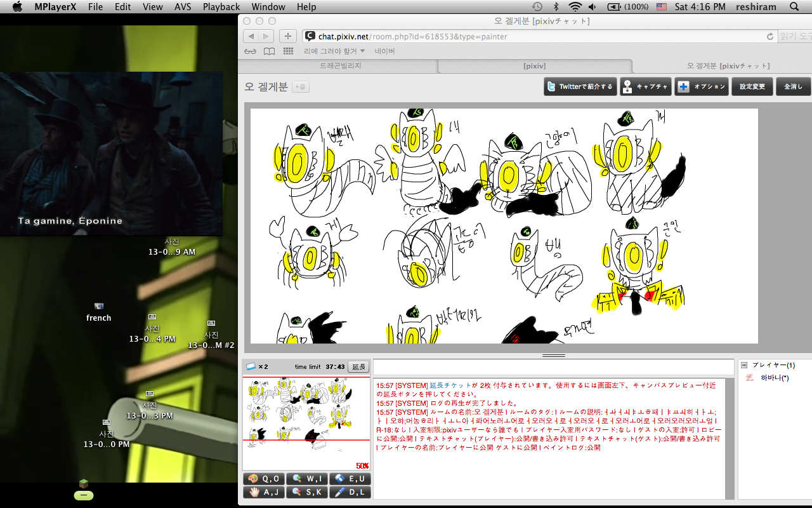This screenshot has height=508, width=812.
Task: Pick the eyedropper tool D,L
Action: coord(350,492)
